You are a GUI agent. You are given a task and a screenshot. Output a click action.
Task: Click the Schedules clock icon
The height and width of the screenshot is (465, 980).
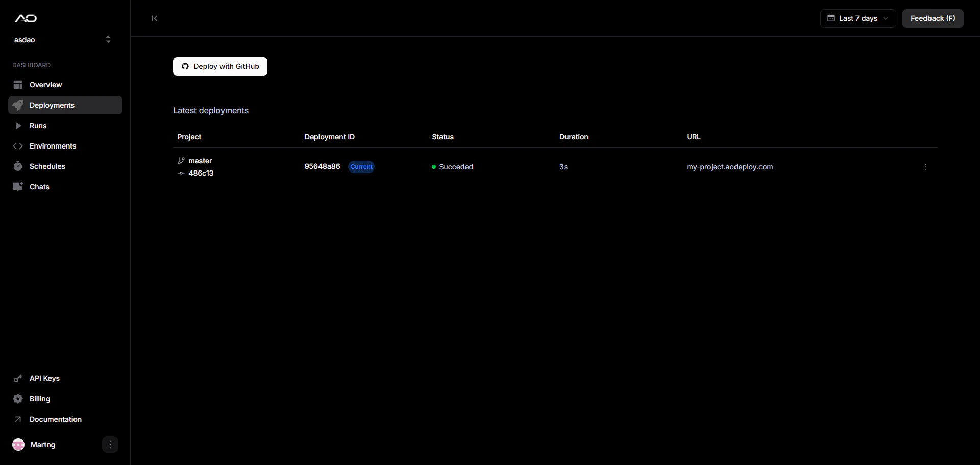(18, 166)
